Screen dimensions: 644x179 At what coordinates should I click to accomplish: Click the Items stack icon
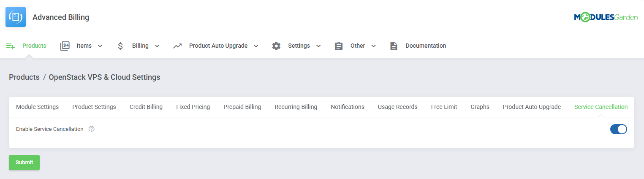pos(65,46)
